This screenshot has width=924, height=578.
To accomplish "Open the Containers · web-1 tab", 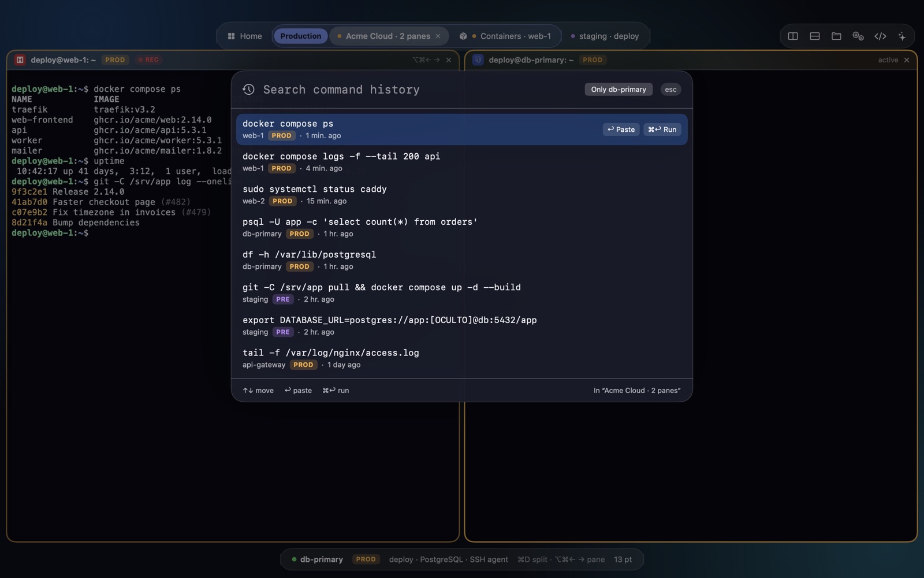I will tap(505, 36).
